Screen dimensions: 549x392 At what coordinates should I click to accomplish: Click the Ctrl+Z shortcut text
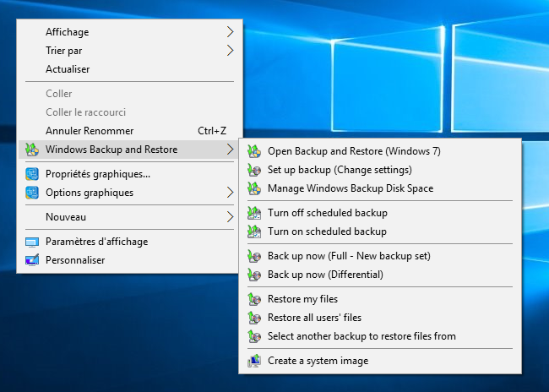tap(212, 131)
